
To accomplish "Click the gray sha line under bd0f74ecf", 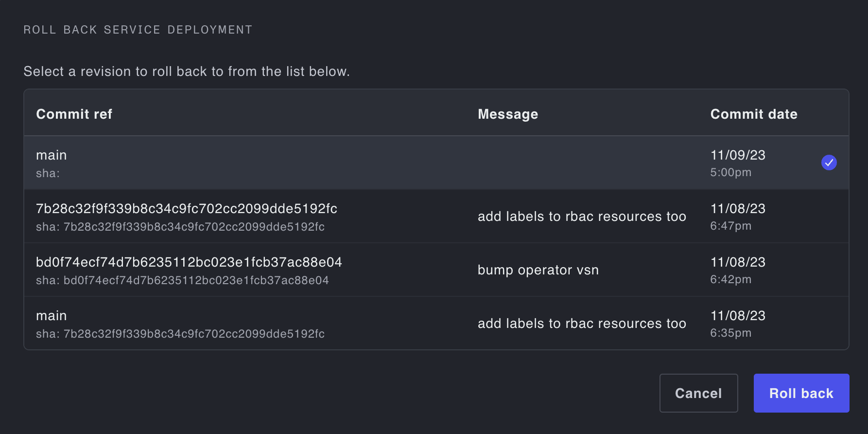I will click(x=182, y=280).
